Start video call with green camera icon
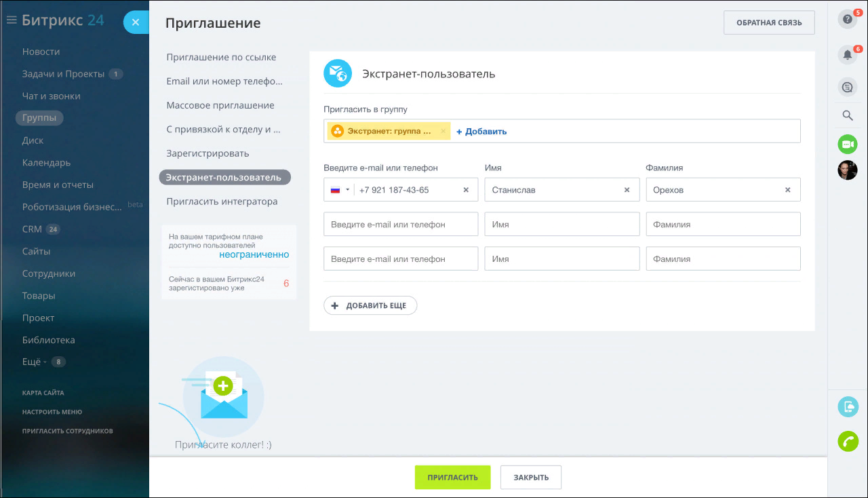Viewport: 868px width, 498px height. point(847,145)
